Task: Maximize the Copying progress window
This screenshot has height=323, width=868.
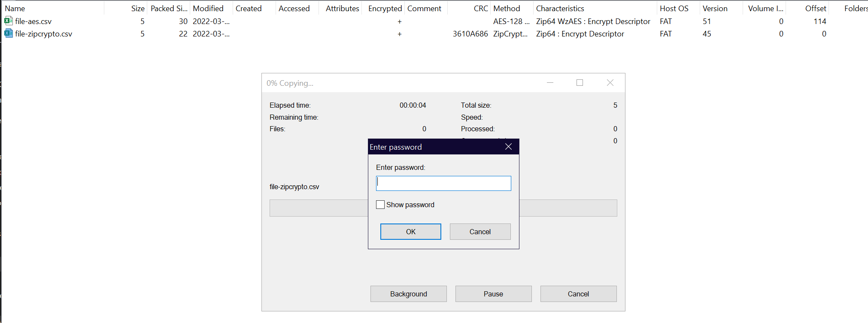Action: [x=580, y=83]
